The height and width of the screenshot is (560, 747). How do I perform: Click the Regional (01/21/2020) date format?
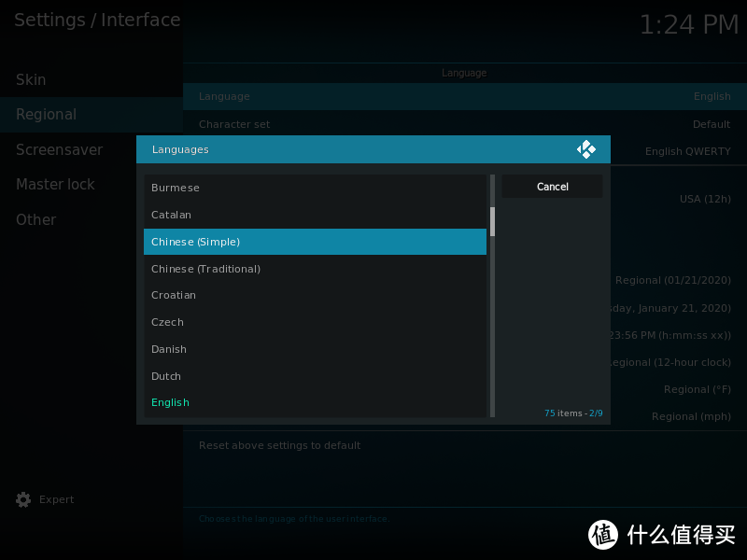click(672, 280)
